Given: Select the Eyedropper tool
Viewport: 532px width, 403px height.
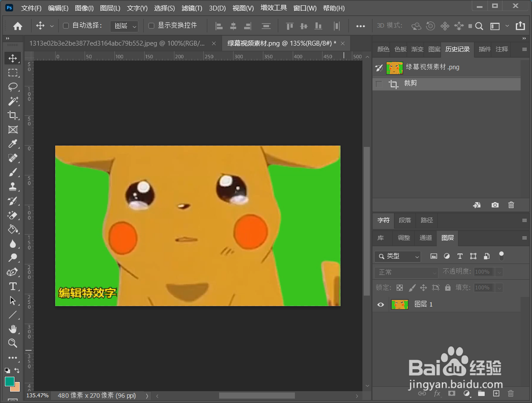Looking at the screenshot, I should click(13, 144).
